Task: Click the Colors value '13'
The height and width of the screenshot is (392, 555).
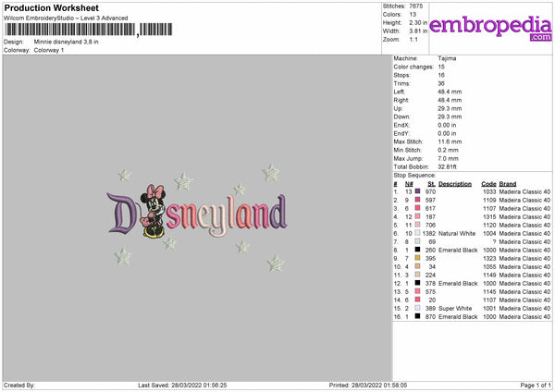Action: 413,15
